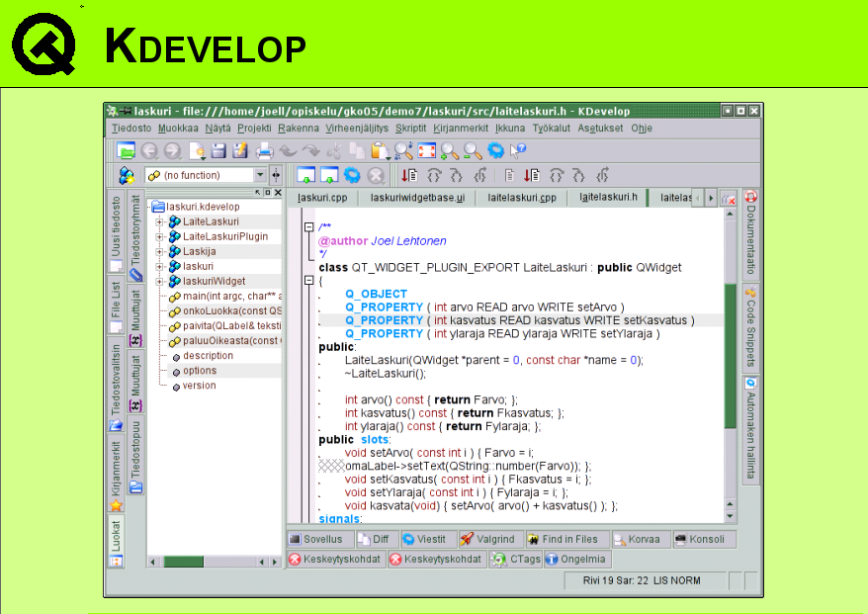
Task: Click the "Rivi 19 Sar: 22" status text
Action: tap(616, 580)
